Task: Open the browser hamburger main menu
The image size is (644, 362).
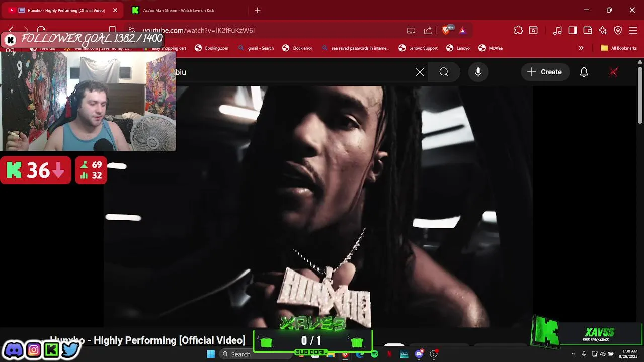Action: coord(633,30)
